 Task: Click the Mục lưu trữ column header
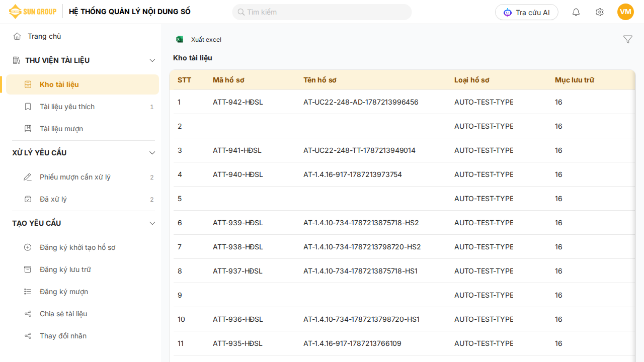[575, 80]
